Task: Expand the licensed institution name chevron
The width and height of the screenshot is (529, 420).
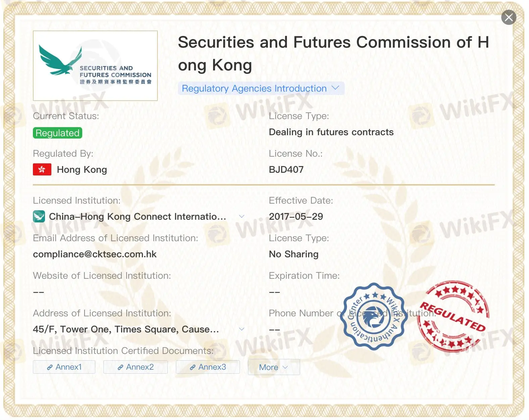Action: [241, 216]
